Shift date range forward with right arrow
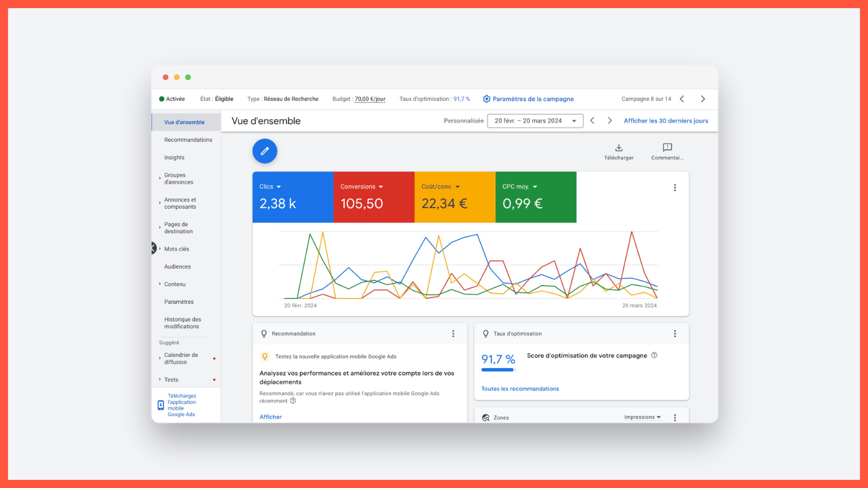The width and height of the screenshot is (868, 488). tap(610, 120)
